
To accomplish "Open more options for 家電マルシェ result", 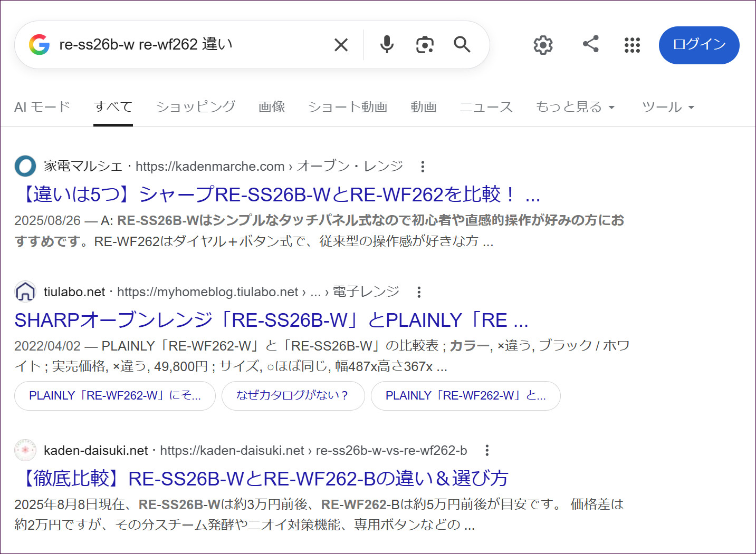I will point(423,167).
